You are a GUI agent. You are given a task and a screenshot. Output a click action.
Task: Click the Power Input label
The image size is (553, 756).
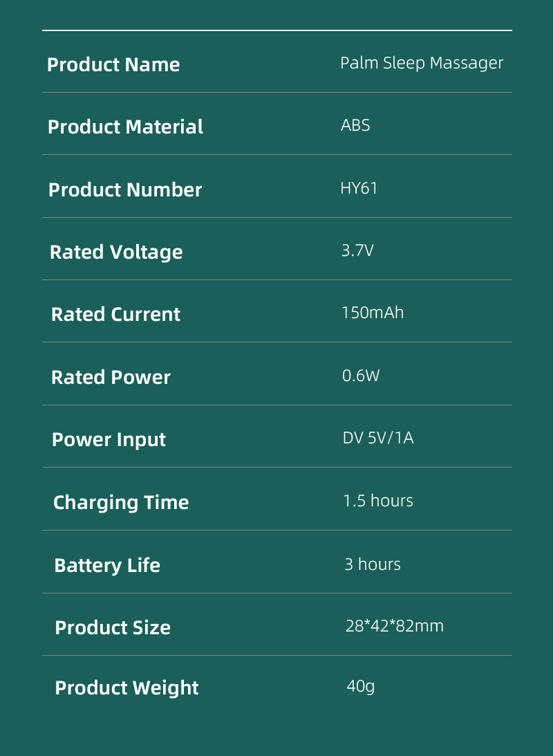109,439
